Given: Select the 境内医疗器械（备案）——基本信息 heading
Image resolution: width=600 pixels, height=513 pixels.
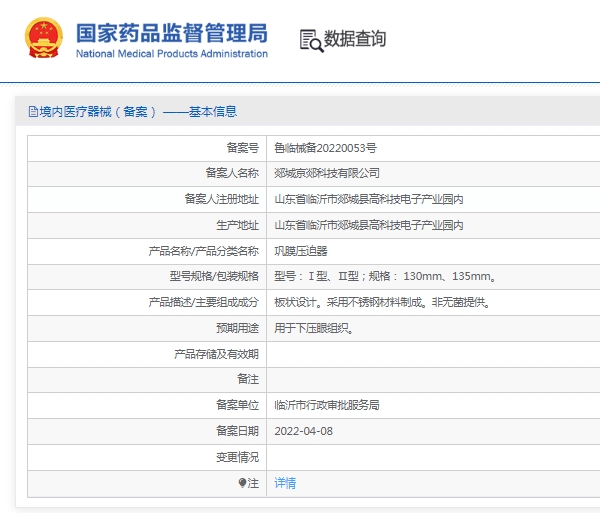Looking at the screenshot, I should (x=138, y=112).
